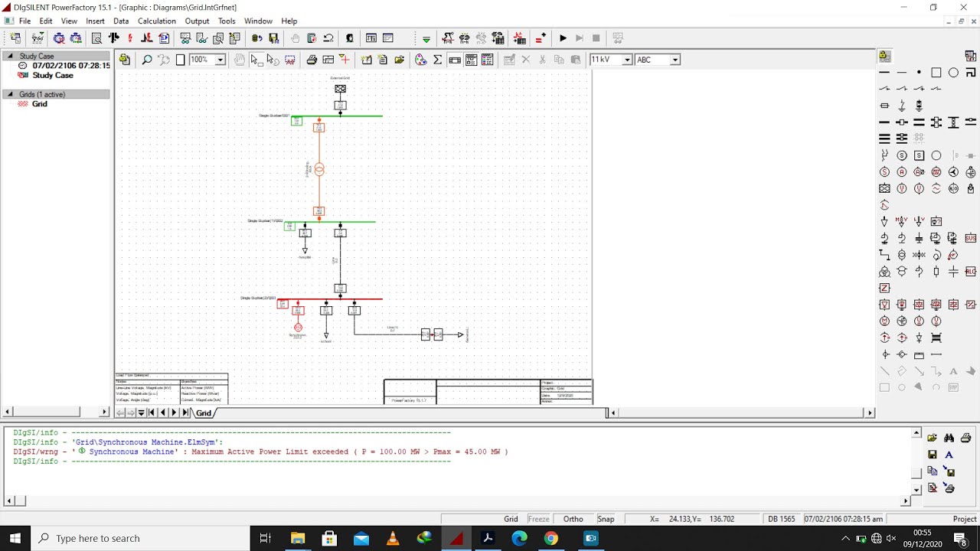Choose the MV Load element
This screenshot has width=980, height=551.
click(x=902, y=221)
